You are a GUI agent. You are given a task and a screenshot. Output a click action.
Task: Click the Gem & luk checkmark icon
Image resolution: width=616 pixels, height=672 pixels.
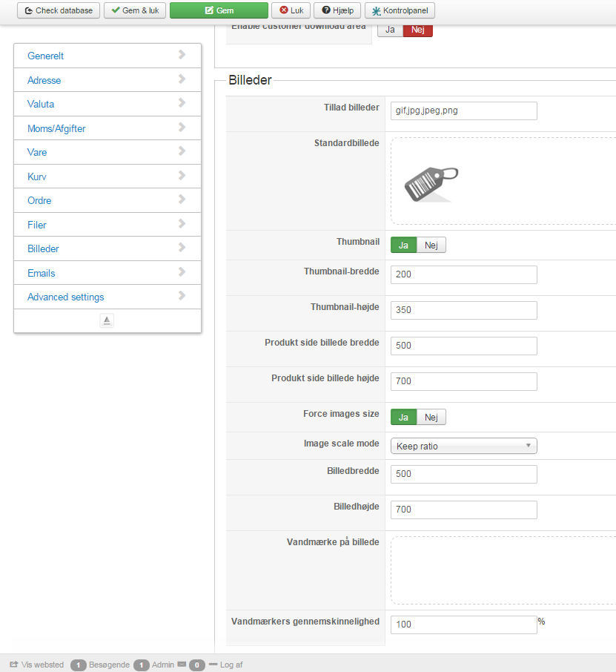[116, 10]
